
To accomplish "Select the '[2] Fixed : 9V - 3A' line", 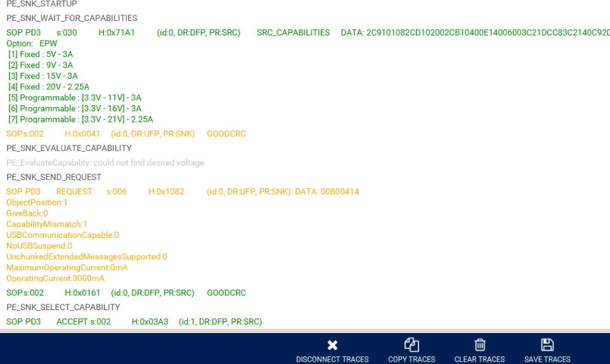I will coord(41,65).
